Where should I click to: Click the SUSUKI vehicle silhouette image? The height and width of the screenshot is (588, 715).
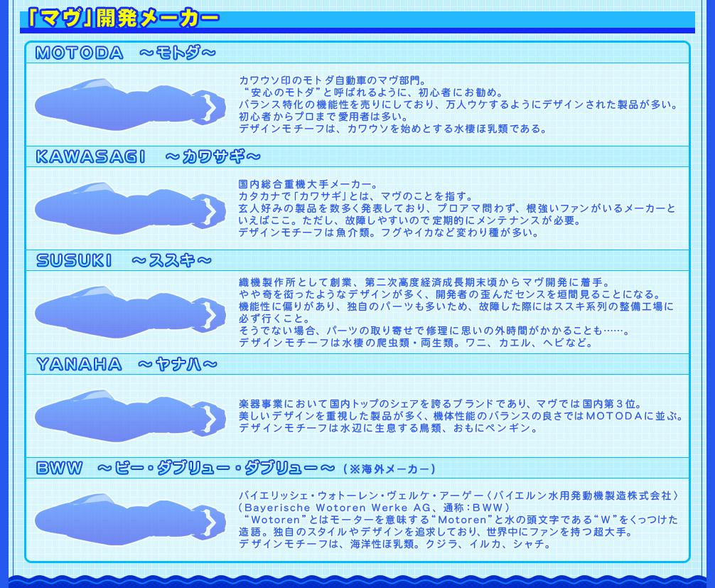point(130,312)
